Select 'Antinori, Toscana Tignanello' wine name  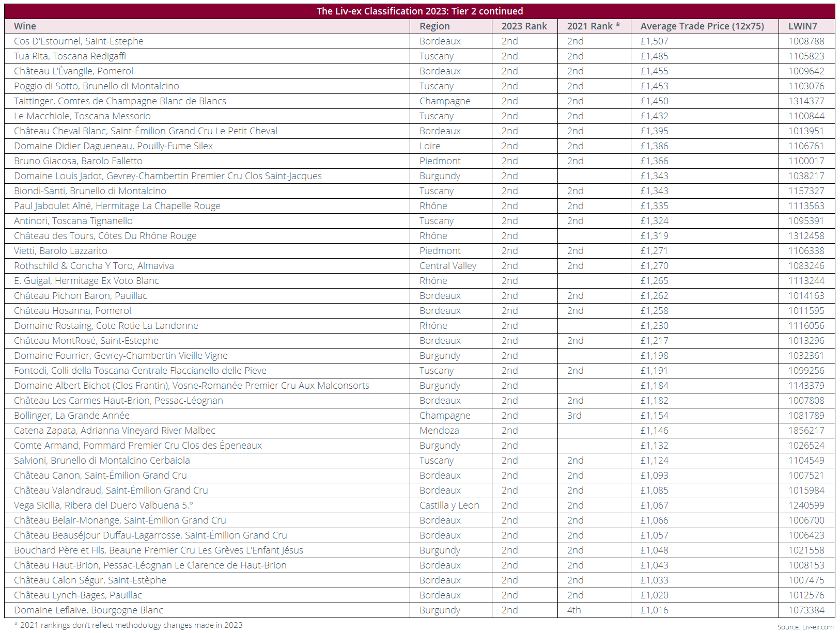(73, 221)
